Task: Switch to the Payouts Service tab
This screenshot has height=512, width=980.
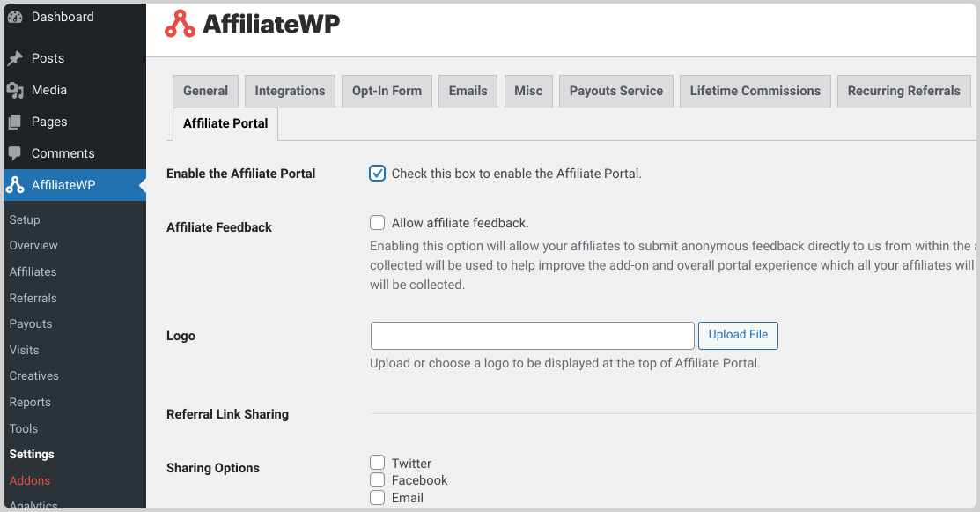Action: tap(615, 91)
